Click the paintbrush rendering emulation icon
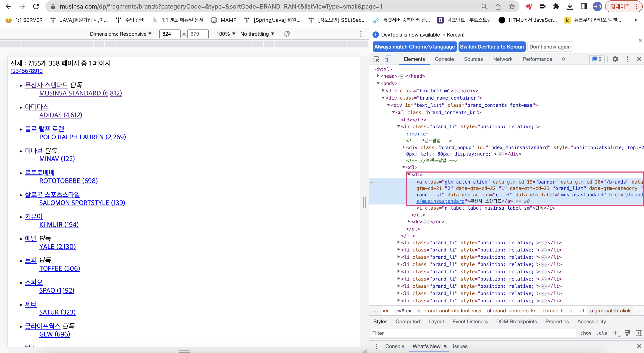This screenshot has width=644, height=353. click(627, 333)
